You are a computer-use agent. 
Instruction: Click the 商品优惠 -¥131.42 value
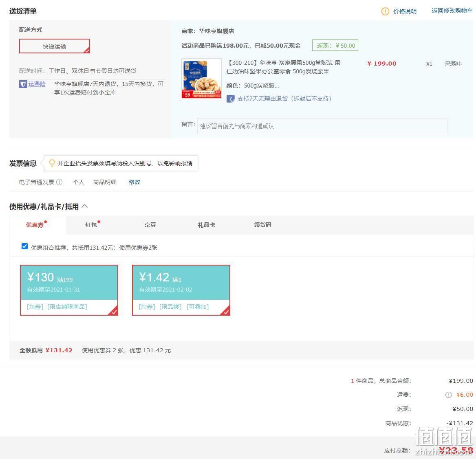click(x=460, y=423)
